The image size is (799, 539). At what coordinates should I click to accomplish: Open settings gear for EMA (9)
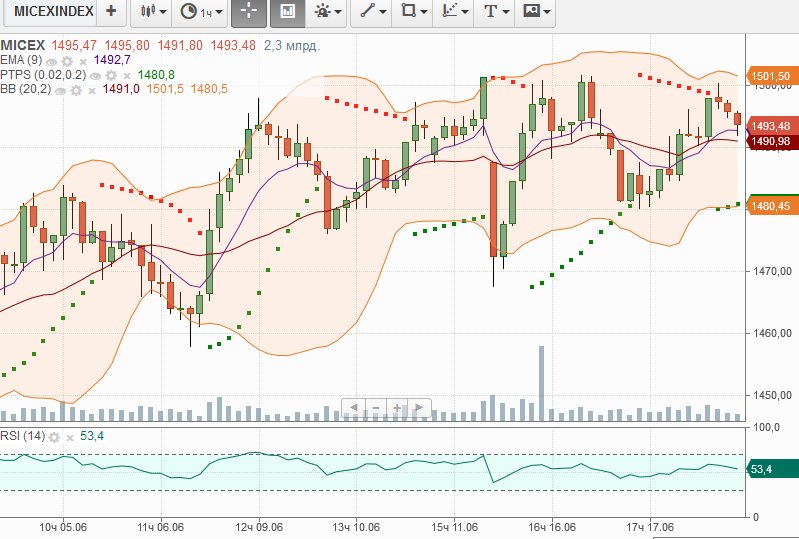tap(68, 60)
